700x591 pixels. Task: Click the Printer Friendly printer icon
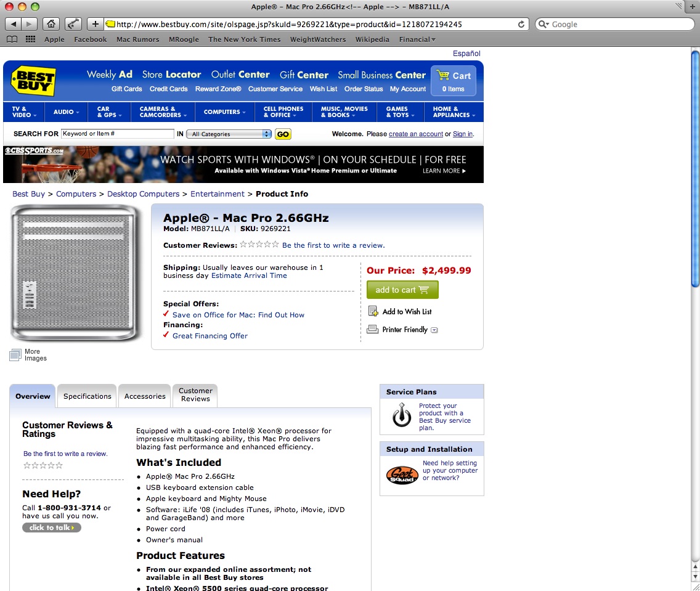tap(372, 330)
